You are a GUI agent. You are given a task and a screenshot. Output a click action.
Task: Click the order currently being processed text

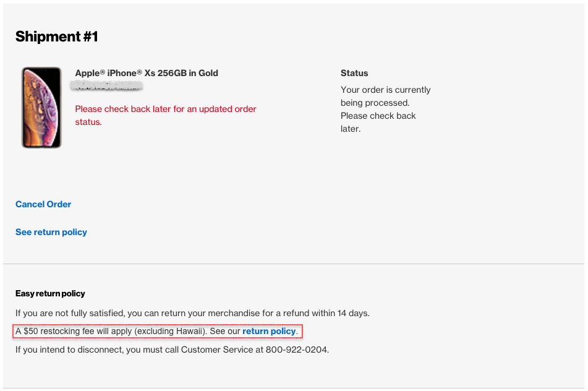385,109
